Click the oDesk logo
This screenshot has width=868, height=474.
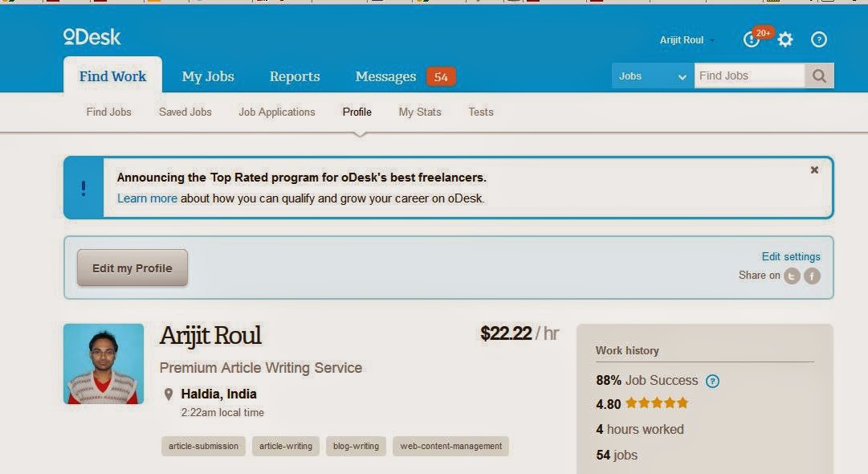[92, 37]
